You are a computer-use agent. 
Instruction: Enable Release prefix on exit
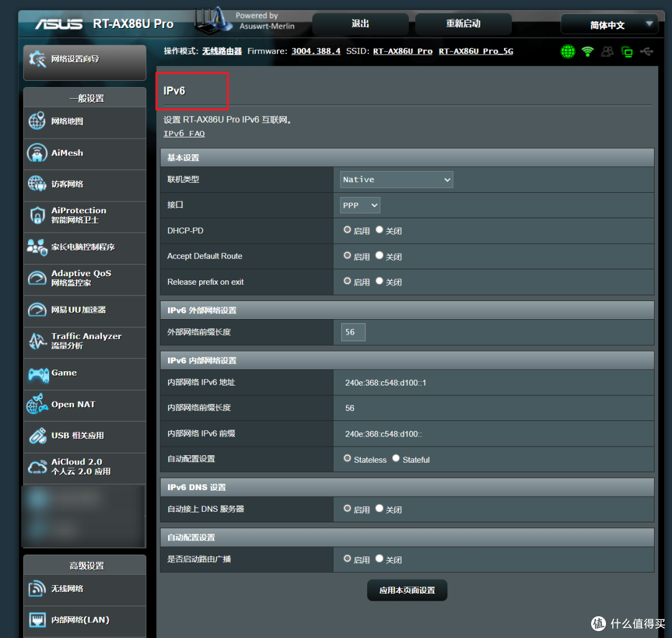coord(347,281)
